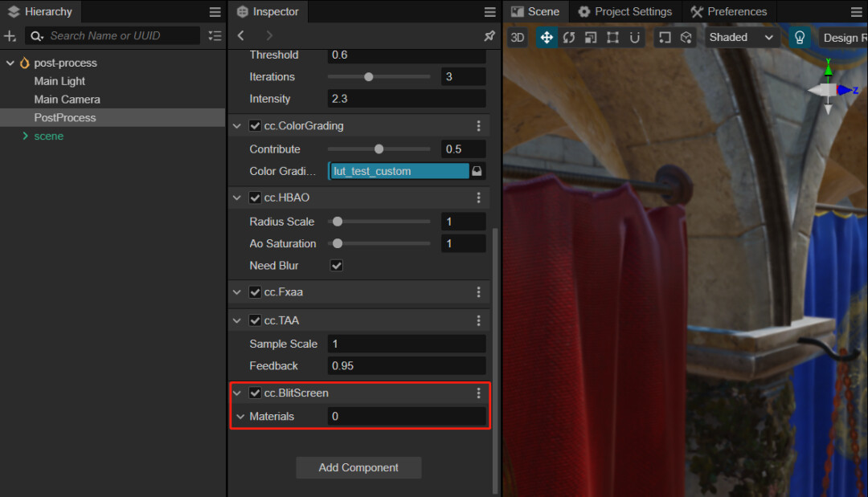Click the add node plus icon
The width and height of the screenshot is (868, 497).
point(10,35)
